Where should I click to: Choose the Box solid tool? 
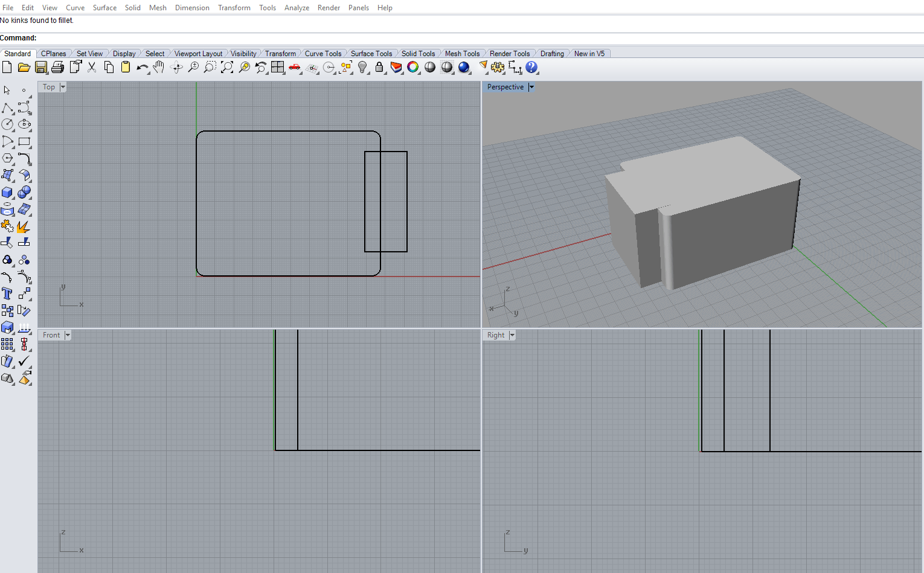(x=7, y=192)
